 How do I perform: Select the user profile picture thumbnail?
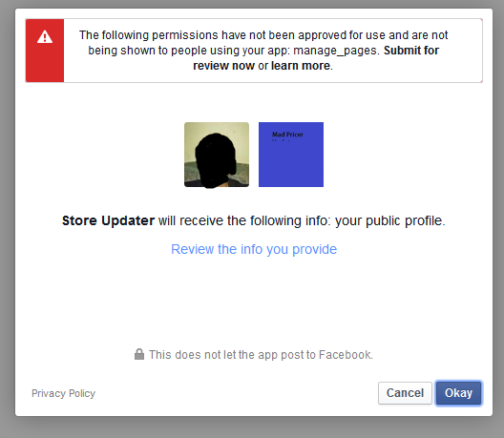point(217,155)
